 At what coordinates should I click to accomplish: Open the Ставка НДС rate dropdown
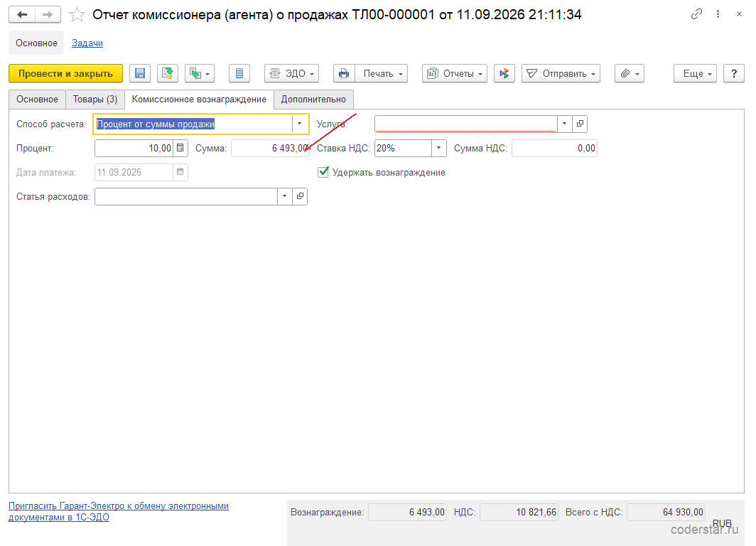pyautogui.click(x=439, y=148)
